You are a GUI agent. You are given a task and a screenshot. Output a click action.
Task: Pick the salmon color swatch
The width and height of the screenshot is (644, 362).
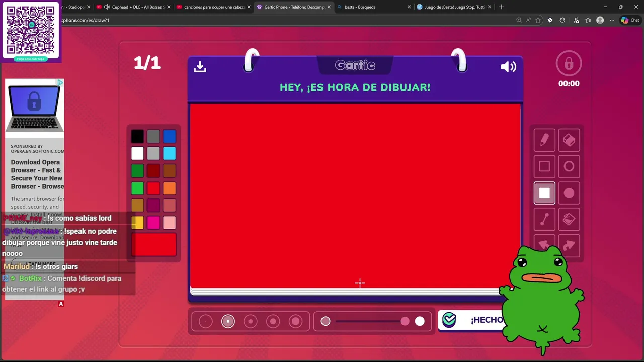tap(170, 205)
